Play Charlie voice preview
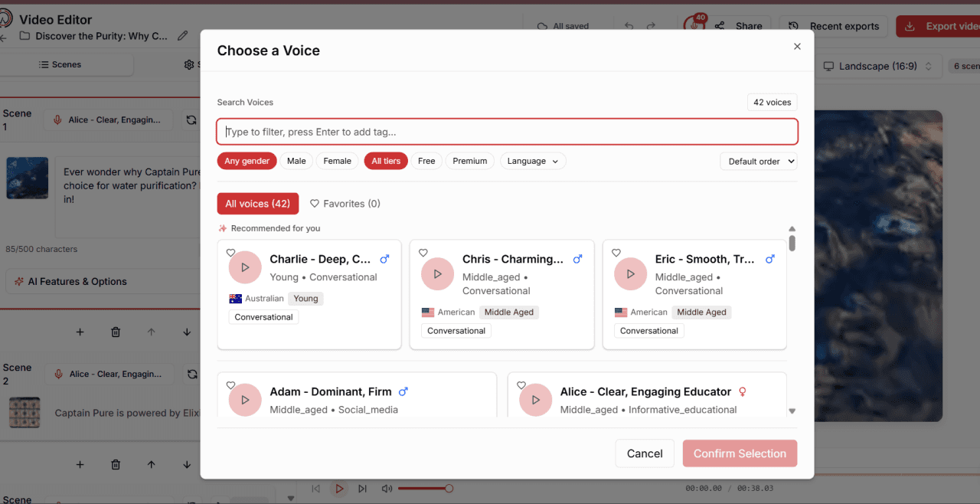980x504 pixels. click(x=245, y=267)
